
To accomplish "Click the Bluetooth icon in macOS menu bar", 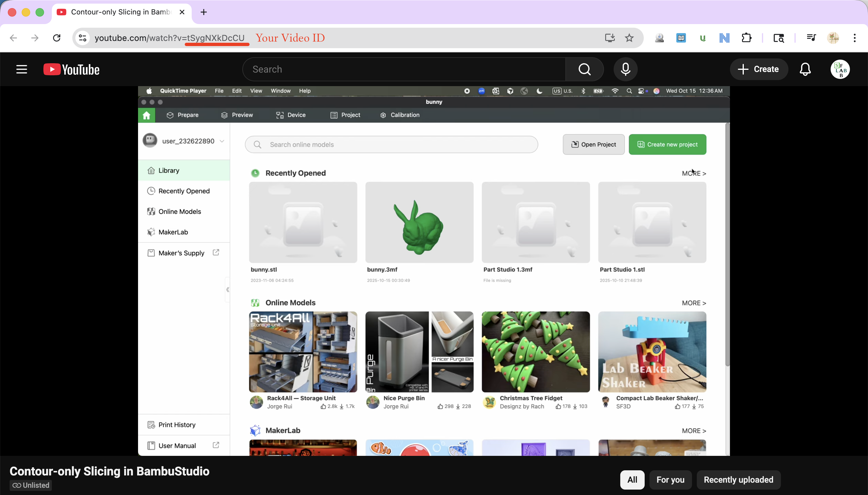I will coord(583,91).
